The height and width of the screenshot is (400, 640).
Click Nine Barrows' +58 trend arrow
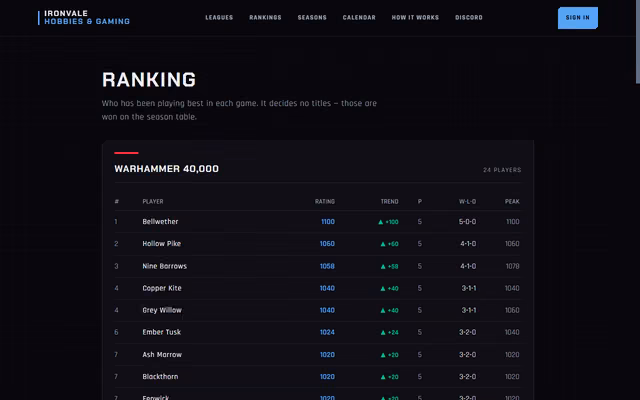(x=389, y=267)
